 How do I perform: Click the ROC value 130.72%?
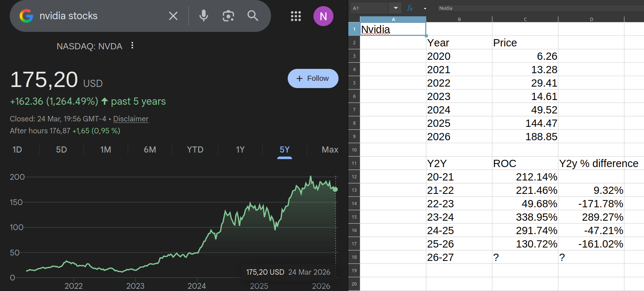tap(525, 244)
